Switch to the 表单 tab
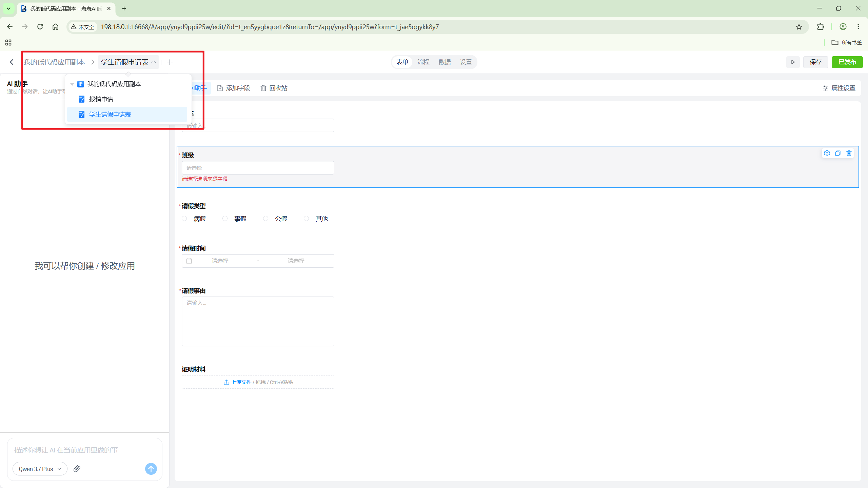This screenshot has height=488, width=868. [402, 62]
